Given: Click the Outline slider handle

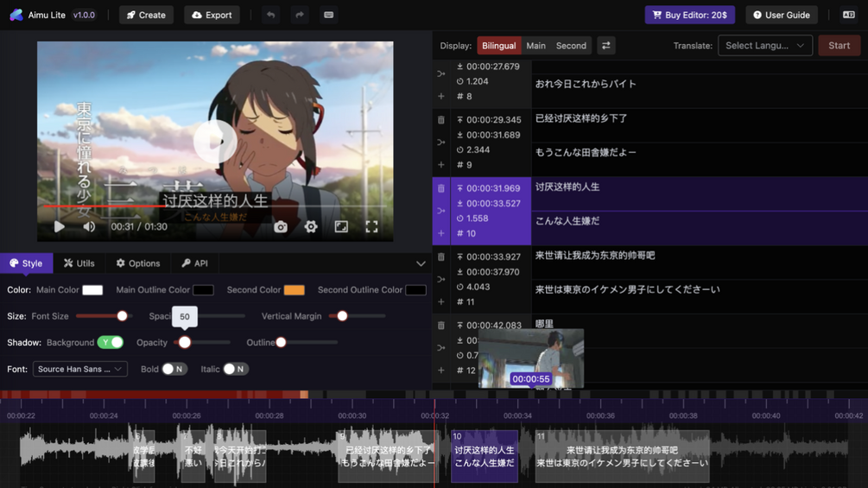Looking at the screenshot, I should [x=282, y=343].
